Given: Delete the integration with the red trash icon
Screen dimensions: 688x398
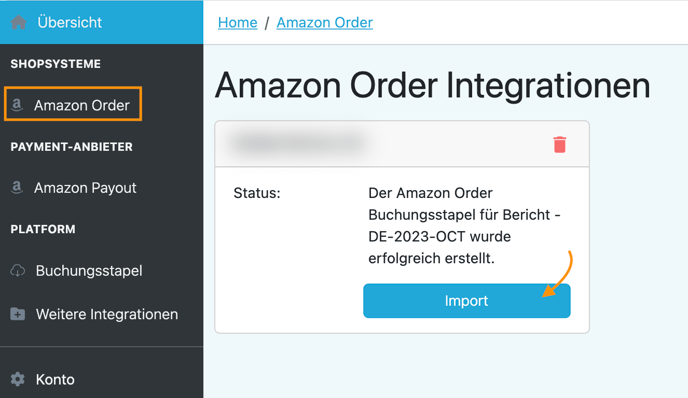Looking at the screenshot, I should click(559, 144).
